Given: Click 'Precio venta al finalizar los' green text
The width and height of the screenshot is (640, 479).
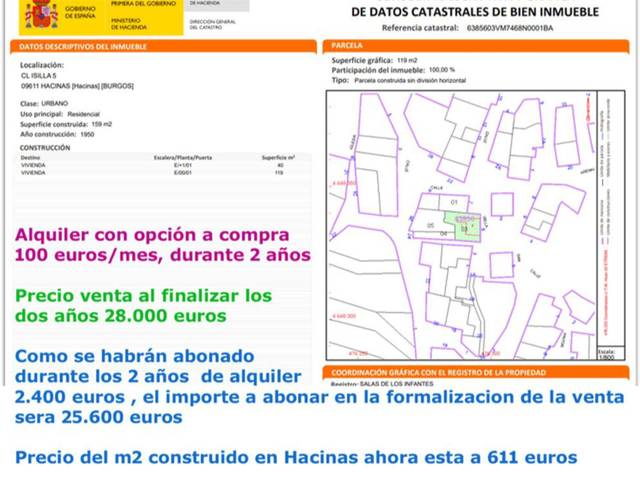Looking at the screenshot, I should (143, 296).
